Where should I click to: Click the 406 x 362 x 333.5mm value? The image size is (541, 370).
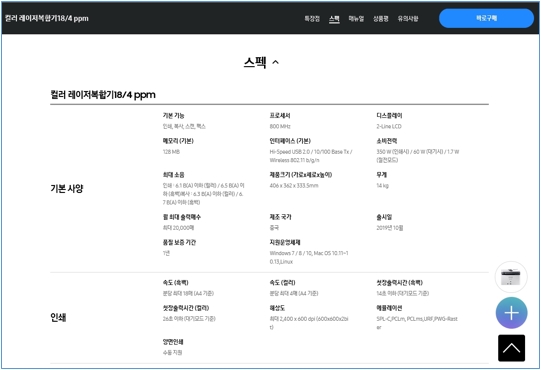point(294,185)
